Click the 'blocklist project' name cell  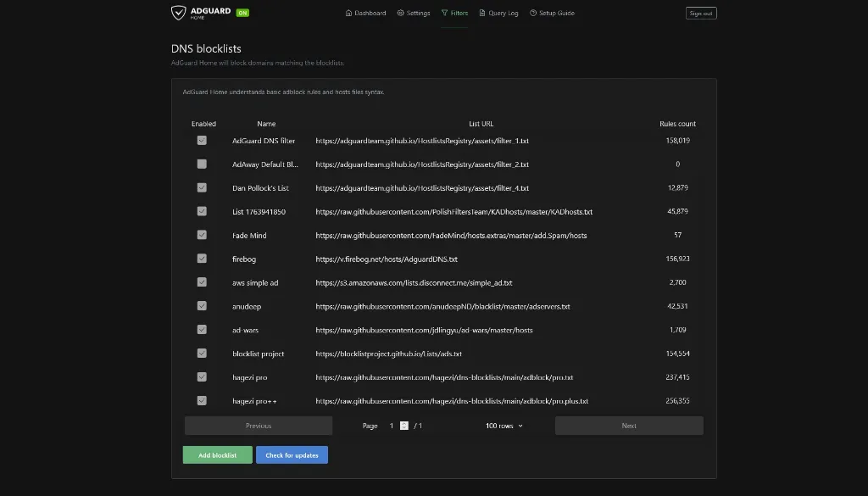[x=258, y=354]
